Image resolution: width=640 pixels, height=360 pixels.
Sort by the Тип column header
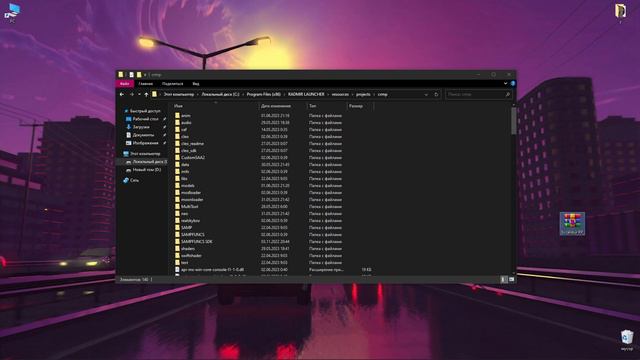pos(313,106)
